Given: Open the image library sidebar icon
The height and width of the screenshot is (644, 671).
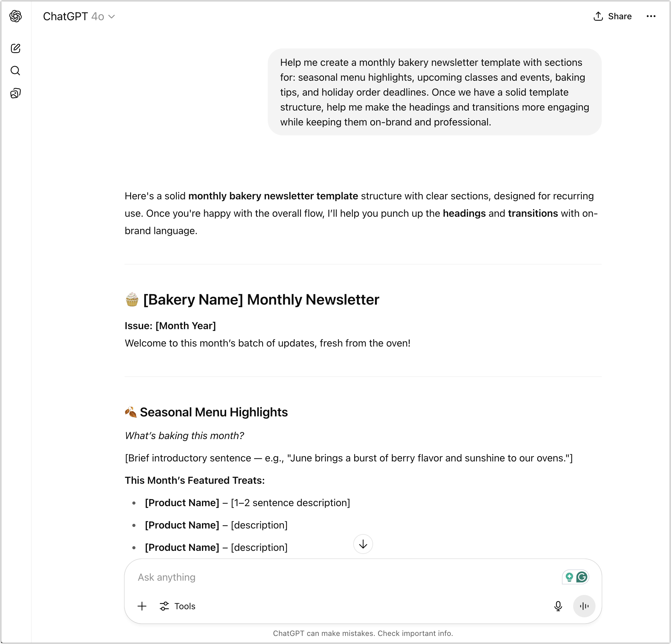Looking at the screenshot, I should click(x=16, y=93).
